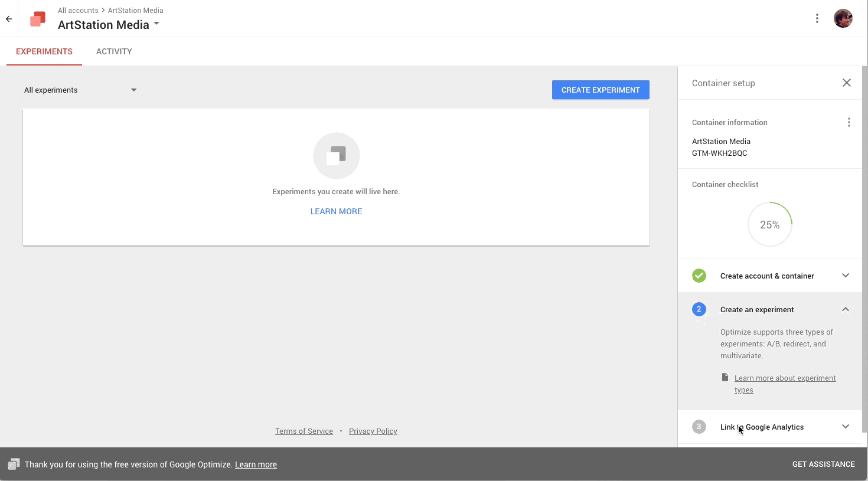Click the Create Experiment button
Screen dimensions: 868x481
tap(601, 90)
